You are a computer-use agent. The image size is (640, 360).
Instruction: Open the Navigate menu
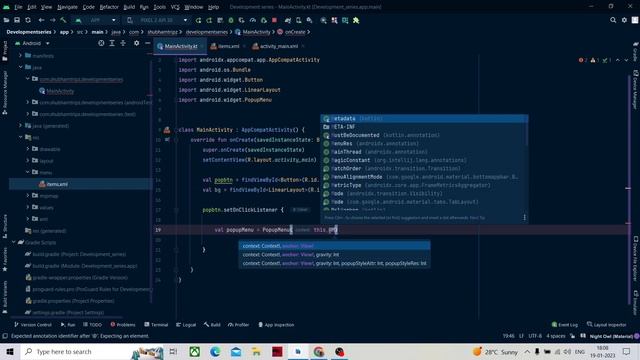point(67,7)
